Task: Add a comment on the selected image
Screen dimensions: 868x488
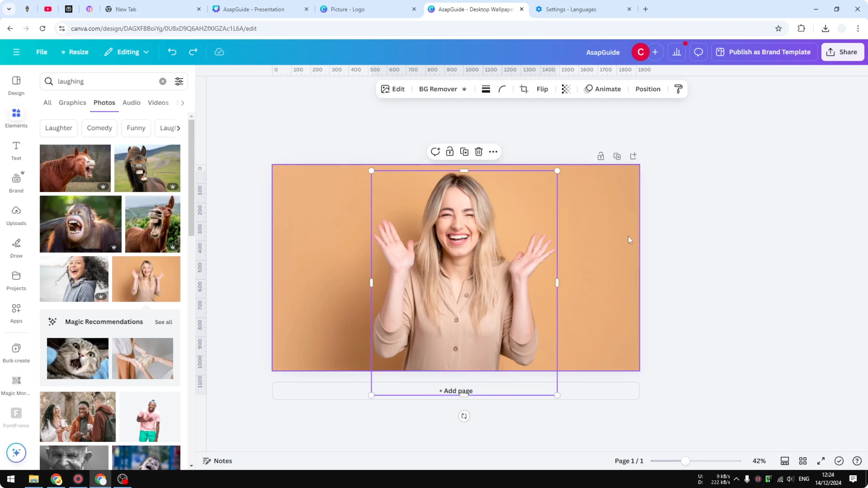Action: 435,152
